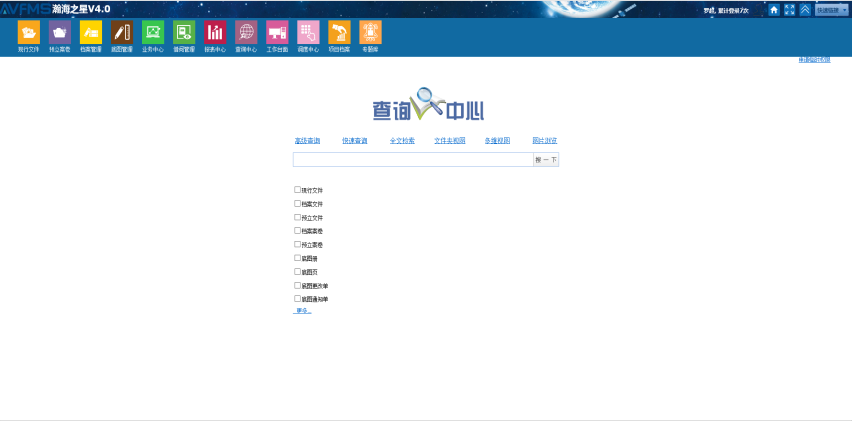The height and width of the screenshot is (421, 852).
Task: Open the 报表中心 bar chart icon
Action: point(214,32)
